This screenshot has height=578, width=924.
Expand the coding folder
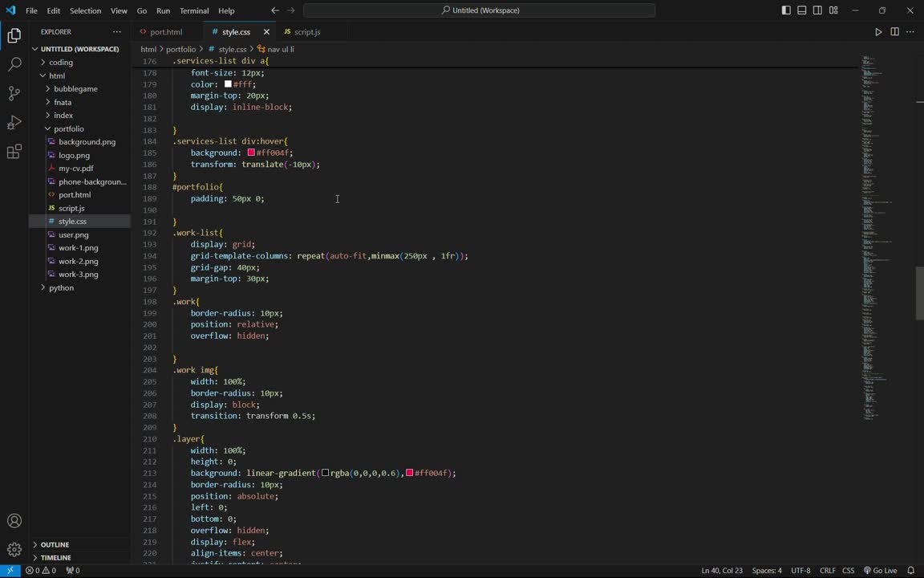tap(61, 62)
